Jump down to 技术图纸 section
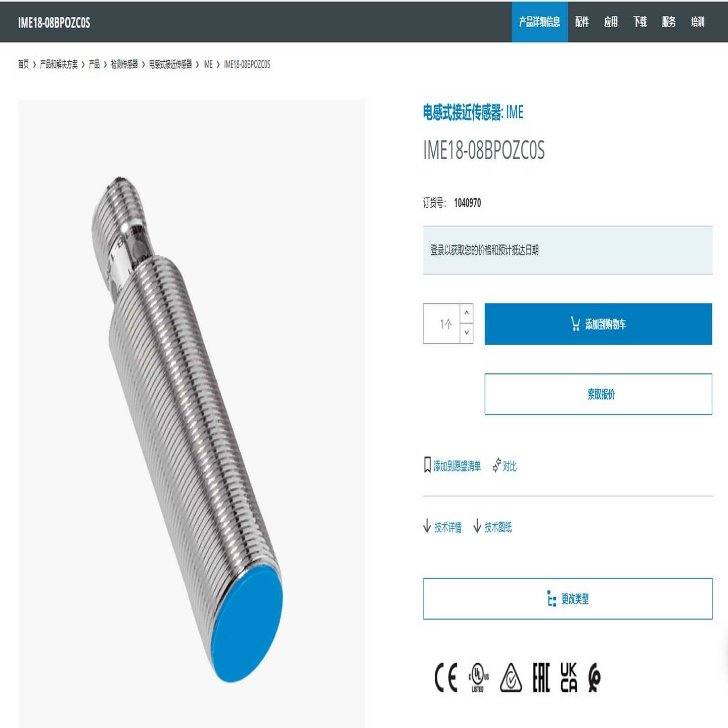The image size is (728, 728). (492, 527)
